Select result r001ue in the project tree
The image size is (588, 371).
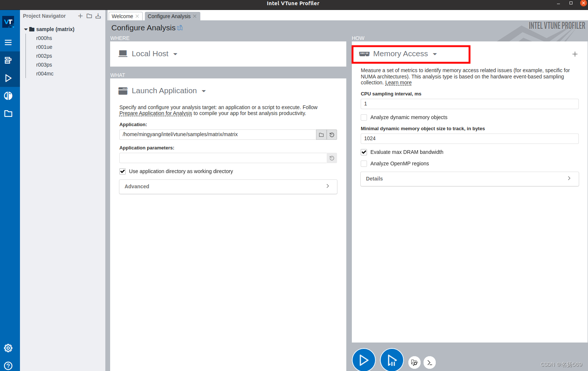click(x=44, y=47)
